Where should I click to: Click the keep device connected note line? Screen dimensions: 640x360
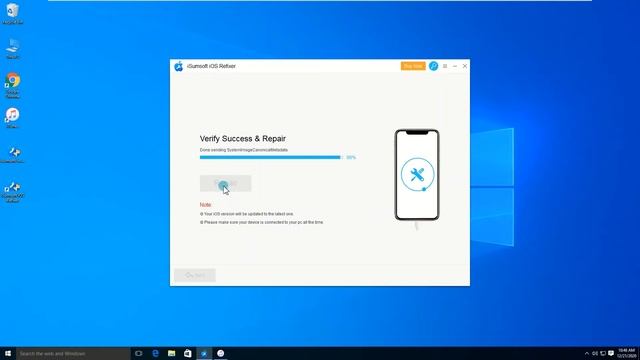pyautogui.click(x=262, y=222)
